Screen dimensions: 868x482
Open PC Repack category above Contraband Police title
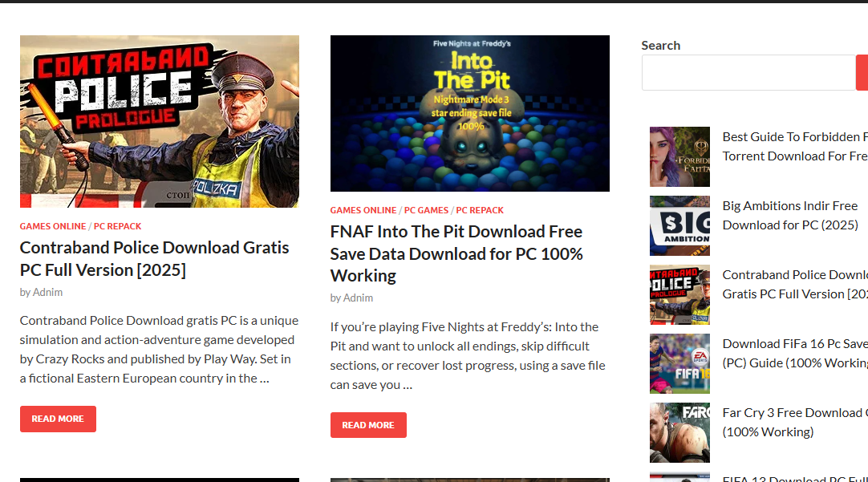point(117,226)
